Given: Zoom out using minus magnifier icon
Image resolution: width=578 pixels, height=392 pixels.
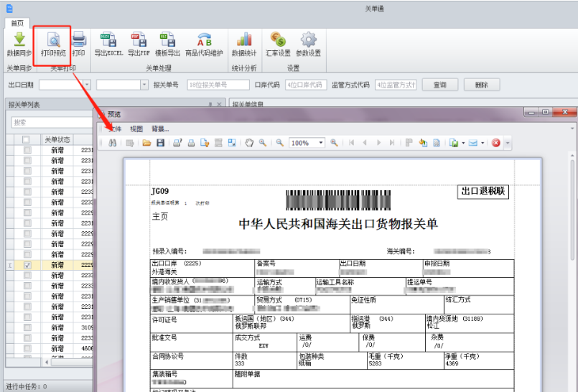Looking at the screenshot, I should [x=280, y=143].
